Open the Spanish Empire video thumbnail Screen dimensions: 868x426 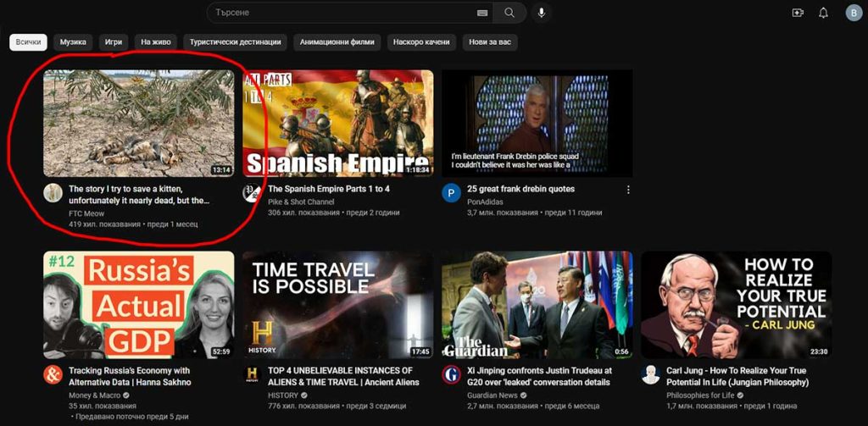pos(337,123)
